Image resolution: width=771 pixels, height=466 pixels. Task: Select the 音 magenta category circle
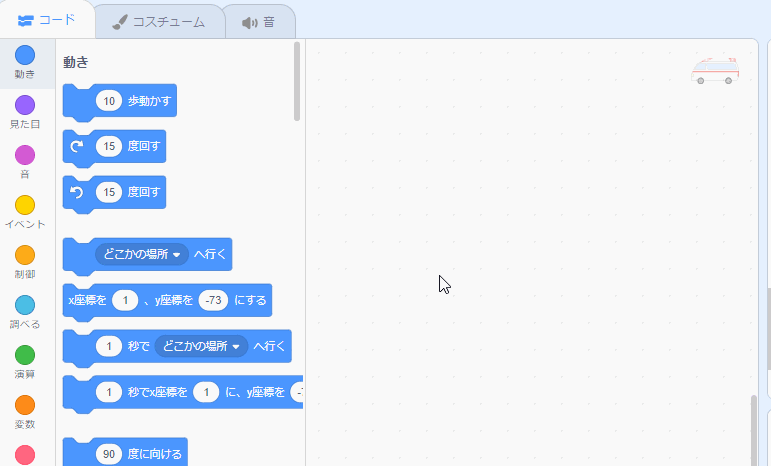[x=25, y=155]
